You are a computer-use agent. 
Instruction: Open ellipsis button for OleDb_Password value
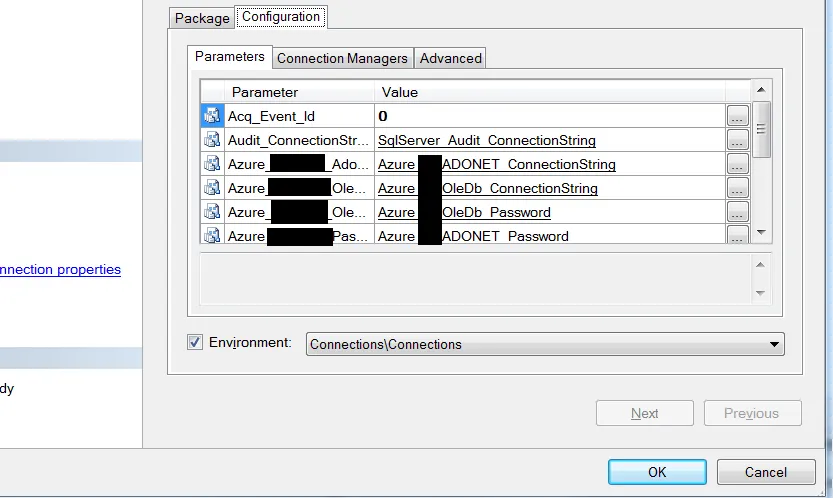click(x=737, y=212)
